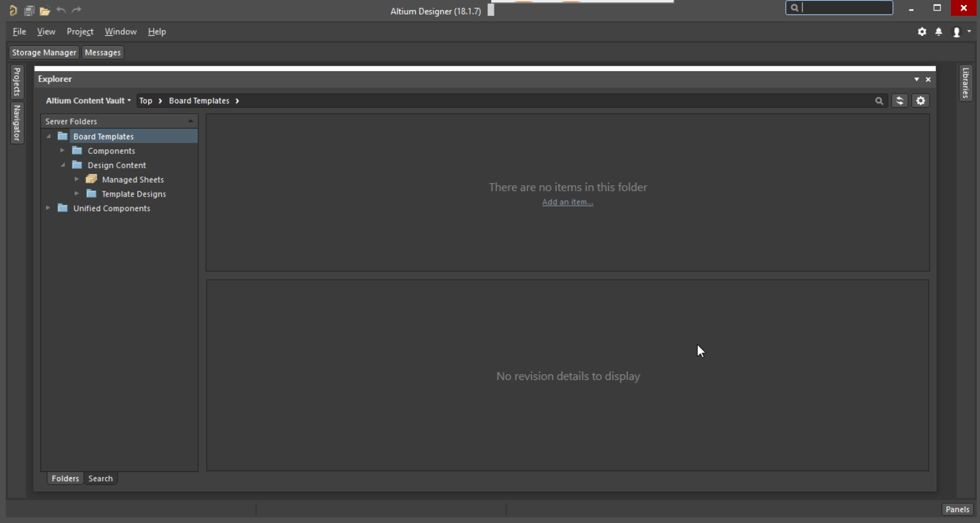Click the Open Folder toolbar icon
980x523 pixels.
[x=45, y=11]
